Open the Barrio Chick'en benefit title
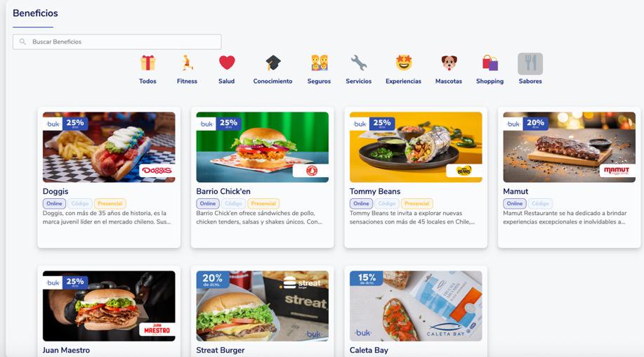The width and height of the screenshot is (644, 357). [x=223, y=191]
